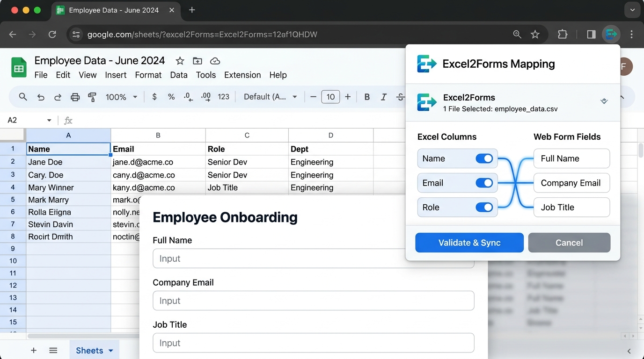Turn off the Email column toggle
Image resolution: width=644 pixels, height=359 pixels.
(x=484, y=183)
